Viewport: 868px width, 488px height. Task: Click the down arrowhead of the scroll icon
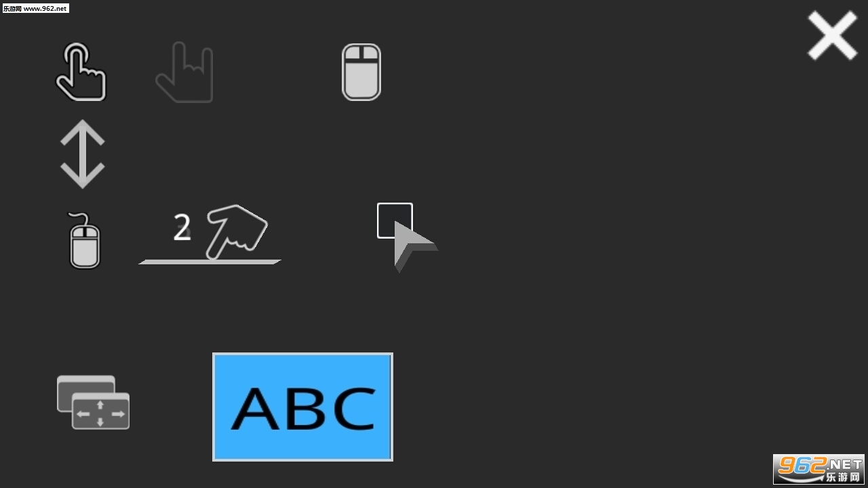pos(82,176)
